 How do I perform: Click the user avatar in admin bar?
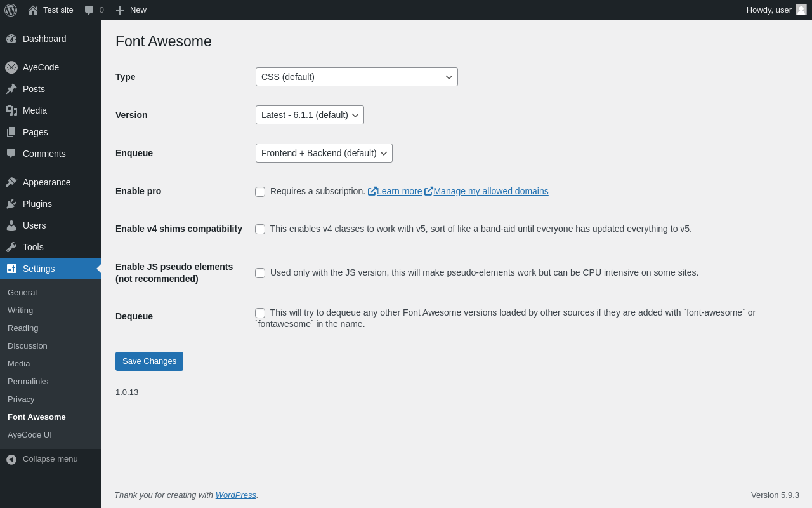tap(801, 10)
